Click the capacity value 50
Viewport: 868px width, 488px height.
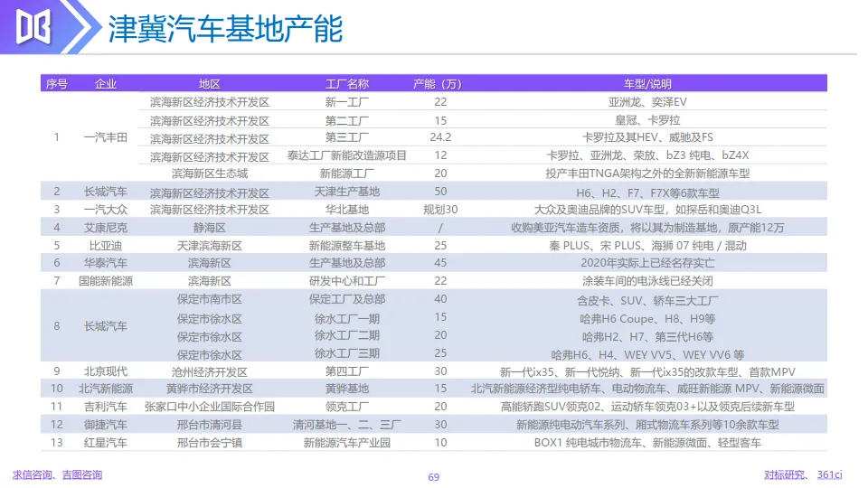(440, 192)
